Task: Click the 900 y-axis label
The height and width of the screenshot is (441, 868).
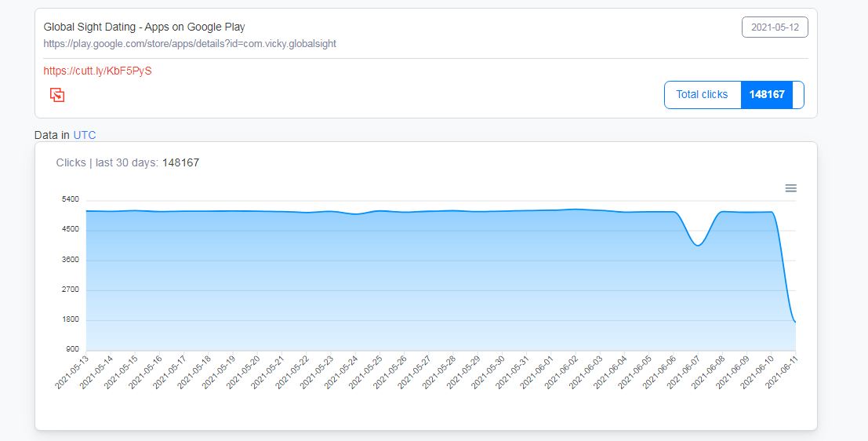Action: tap(72, 349)
